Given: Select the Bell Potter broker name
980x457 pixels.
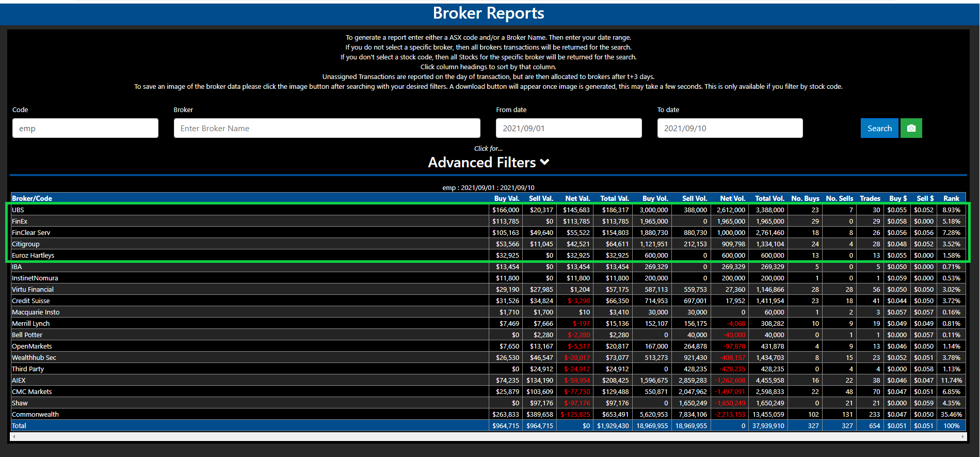Looking at the screenshot, I should point(27,335).
